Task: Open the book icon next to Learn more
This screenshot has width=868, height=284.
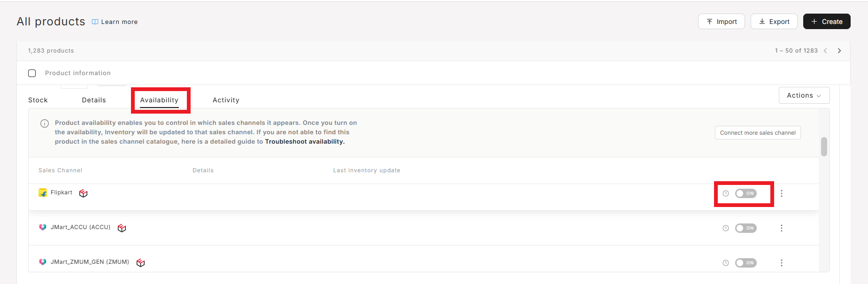Action: [x=95, y=22]
